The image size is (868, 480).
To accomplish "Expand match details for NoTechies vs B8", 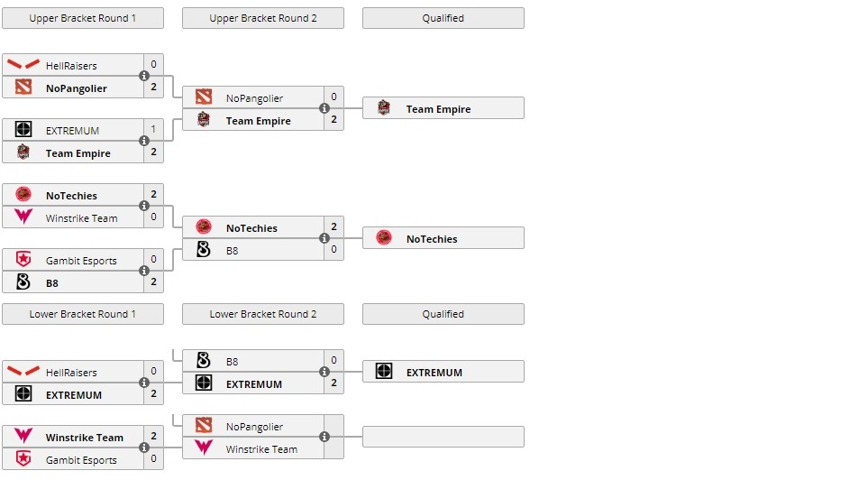I will pyautogui.click(x=324, y=239).
